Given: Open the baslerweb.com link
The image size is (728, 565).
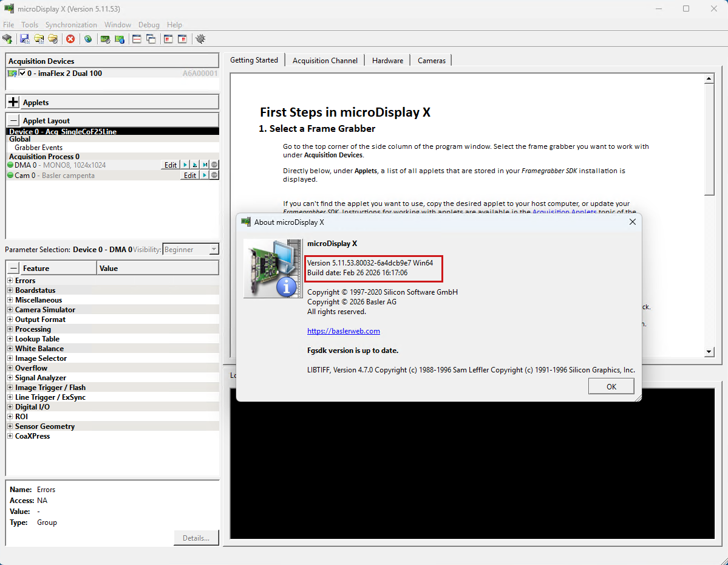Looking at the screenshot, I should pyautogui.click(x=344, y=331).
